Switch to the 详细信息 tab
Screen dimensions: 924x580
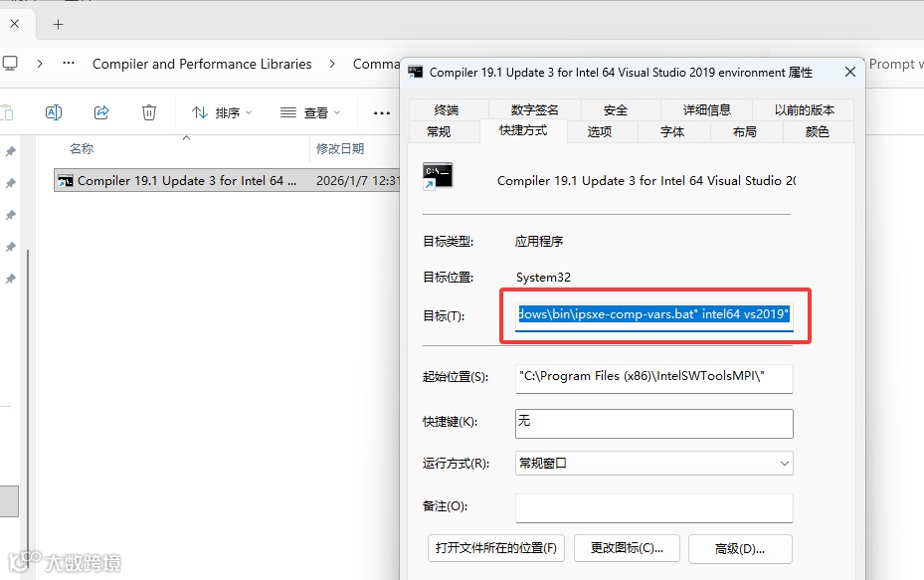coord(706,109)
